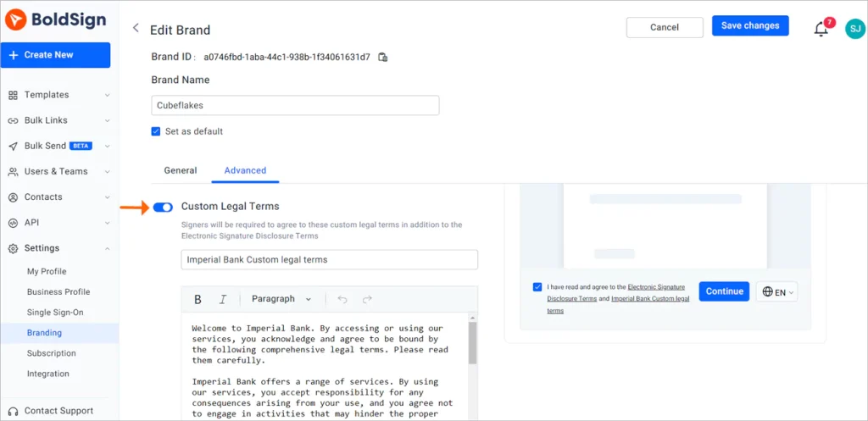Image resolution: width=868 pixels, height=421 pixels.
Task: Expand the Contacts menu chevron
Action: point(108,197)
